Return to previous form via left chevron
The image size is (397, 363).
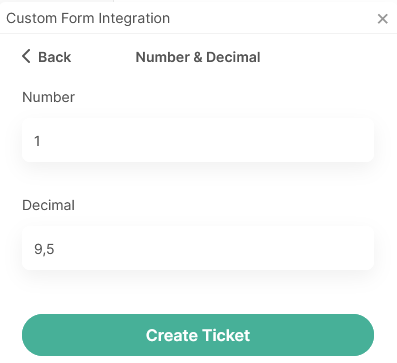(x=26, y=56)
